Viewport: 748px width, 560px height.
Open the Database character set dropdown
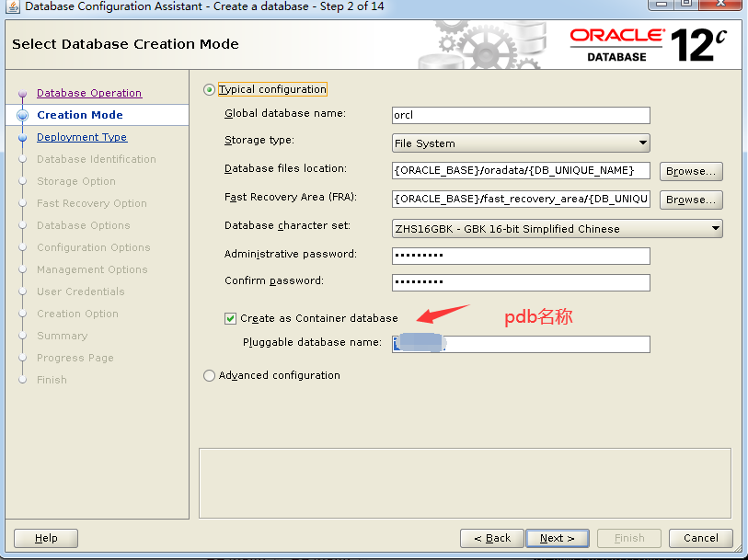click(558, 229)
